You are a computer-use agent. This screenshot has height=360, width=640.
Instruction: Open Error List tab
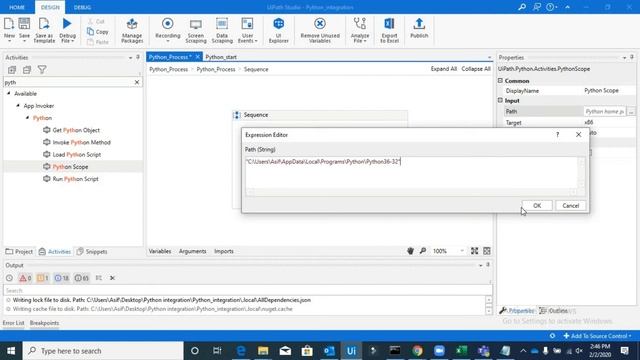(13, 323)
